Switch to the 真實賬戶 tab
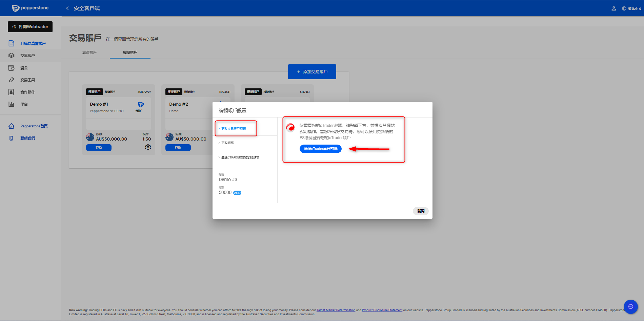This screenshot has width=644, height=321. point(89,52)
